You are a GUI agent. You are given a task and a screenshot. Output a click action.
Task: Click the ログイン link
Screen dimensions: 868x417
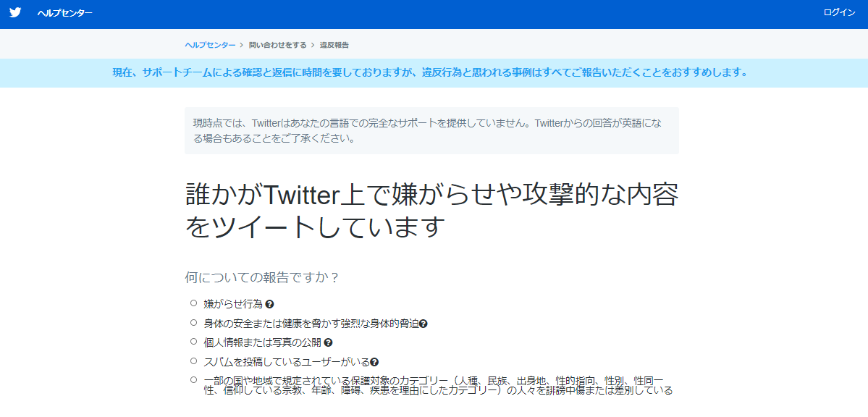tap(839, 13)
